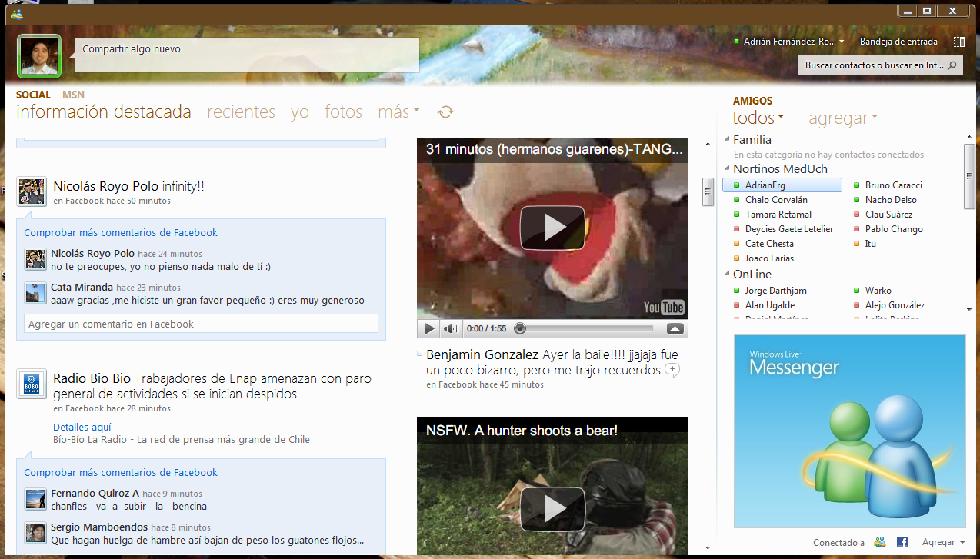This screenshot has width=980, height=559.
Task: Select contact Warko
Action: [x=878, y=291]
